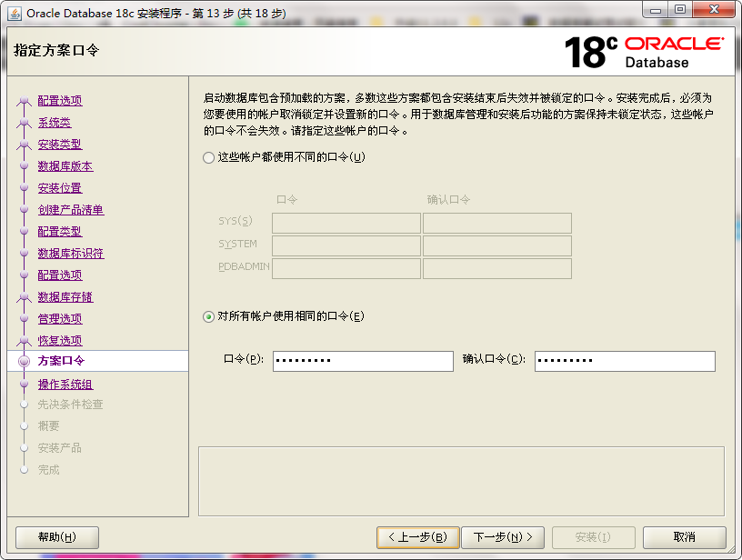Screen dimensions: 742x560
Task: Click the greyed 完成 step
Action: point(49,470)
